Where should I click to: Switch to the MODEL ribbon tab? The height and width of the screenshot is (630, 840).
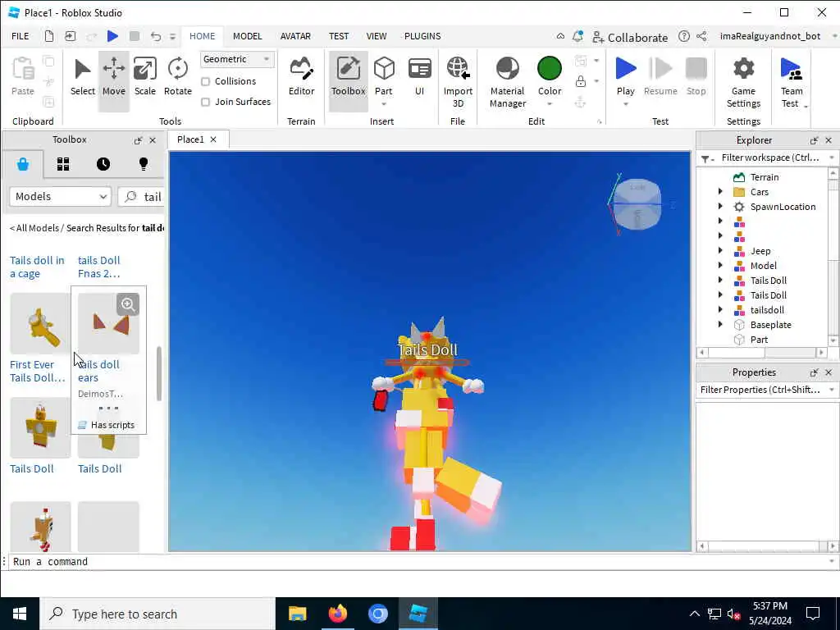click(247, 36)
